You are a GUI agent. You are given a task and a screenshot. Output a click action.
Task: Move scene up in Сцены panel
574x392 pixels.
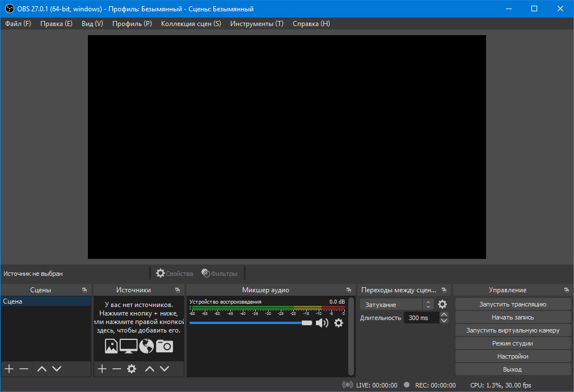coord(42,369)
